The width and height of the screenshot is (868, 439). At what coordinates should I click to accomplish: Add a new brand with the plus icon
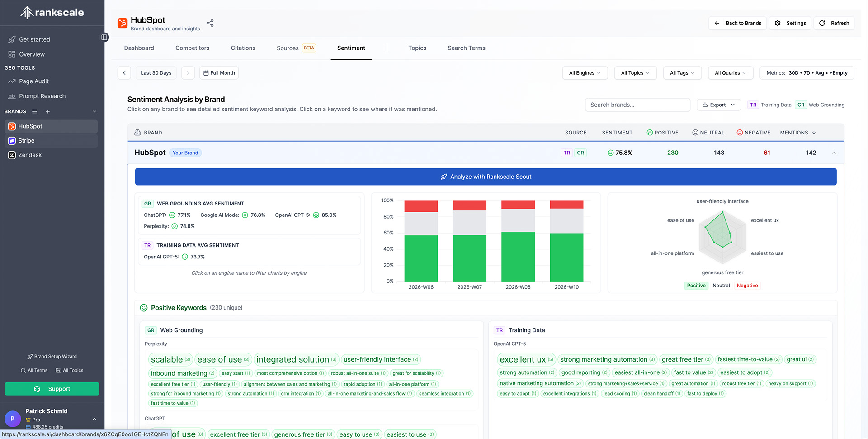[x=47, y=111]
